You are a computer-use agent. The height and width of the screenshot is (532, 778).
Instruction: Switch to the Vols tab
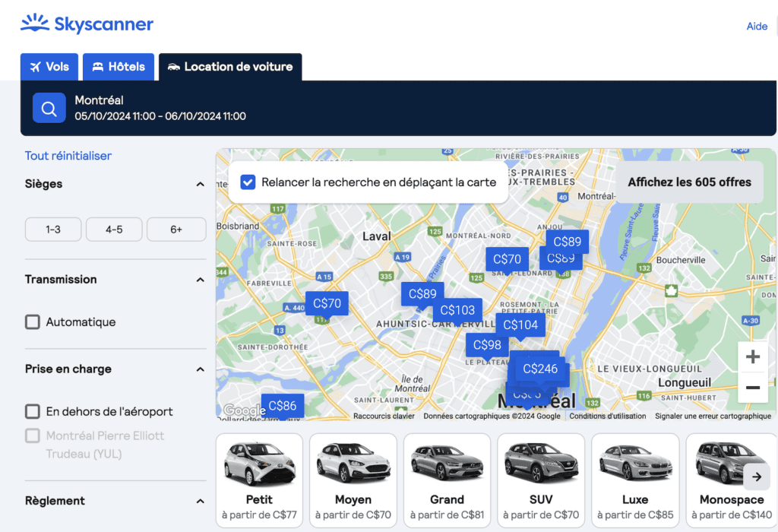[x=49, y=67]
